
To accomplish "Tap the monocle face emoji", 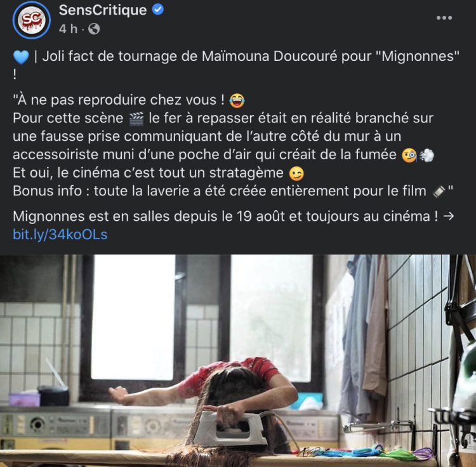I will tap(409, 155).
